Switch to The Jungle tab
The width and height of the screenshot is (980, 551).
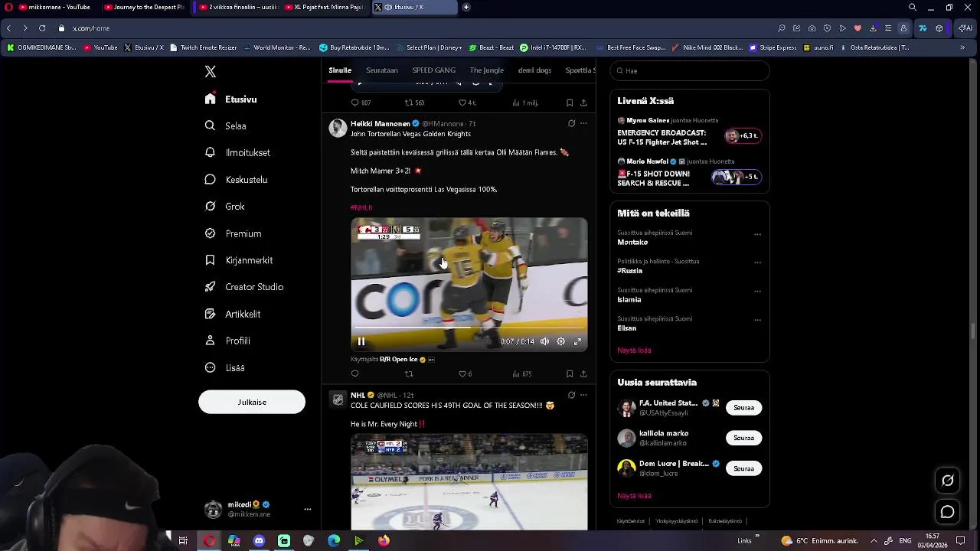pyautogui.click(x=487, y=70)
